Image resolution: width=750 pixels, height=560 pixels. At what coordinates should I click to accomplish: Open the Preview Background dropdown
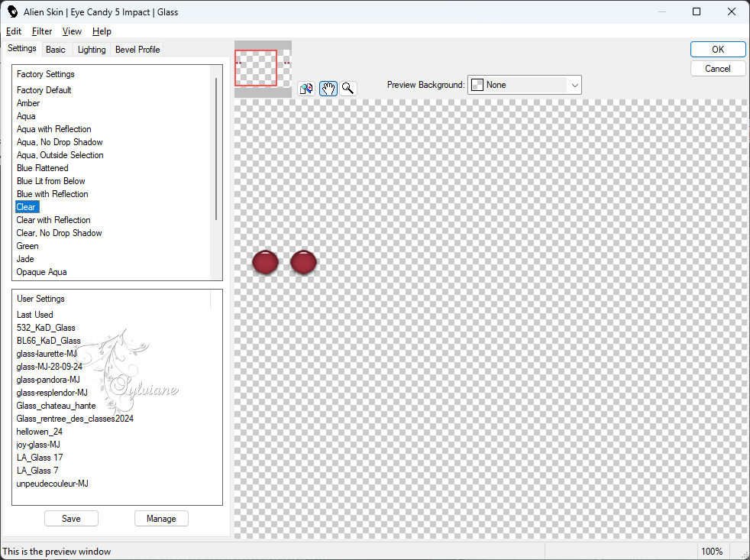tap(524, 85)
